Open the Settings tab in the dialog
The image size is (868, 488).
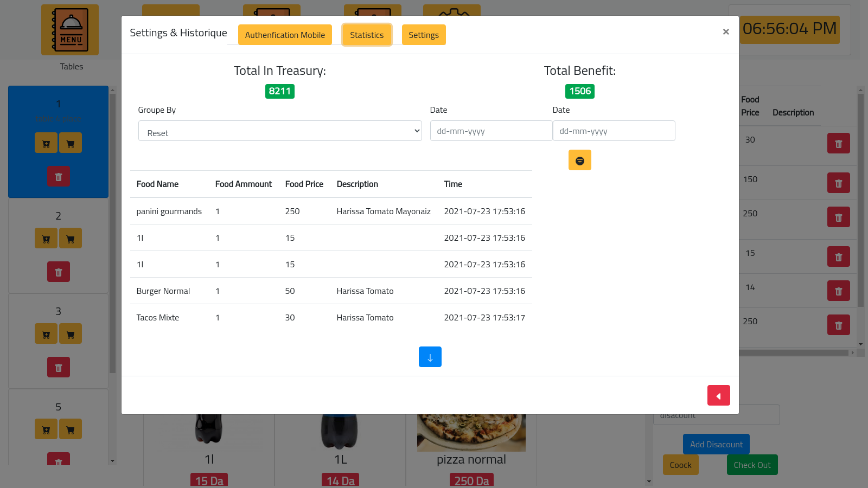point(423,35)
